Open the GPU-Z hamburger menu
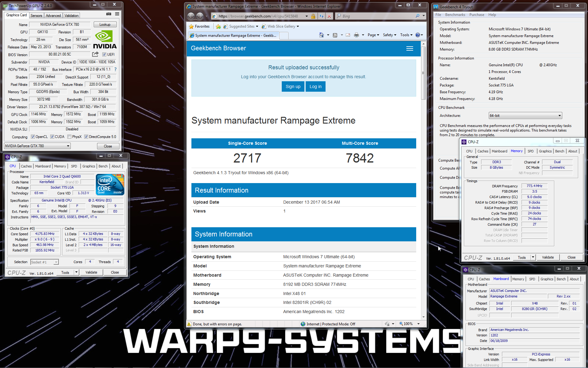Screen dimensions: 588x368 tap(117, 14)
